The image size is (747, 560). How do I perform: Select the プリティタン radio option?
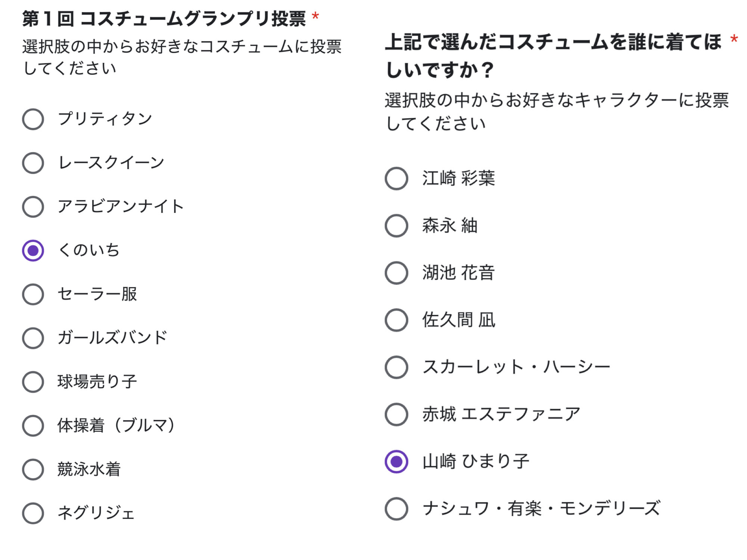click(x=33, y=119)
